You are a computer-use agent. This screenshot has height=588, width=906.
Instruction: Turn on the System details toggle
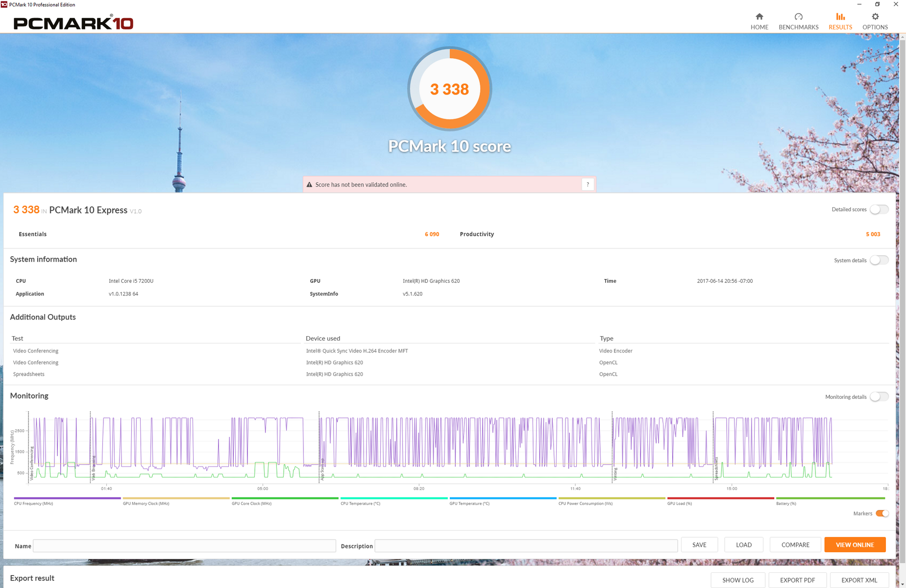pos(879,260)
